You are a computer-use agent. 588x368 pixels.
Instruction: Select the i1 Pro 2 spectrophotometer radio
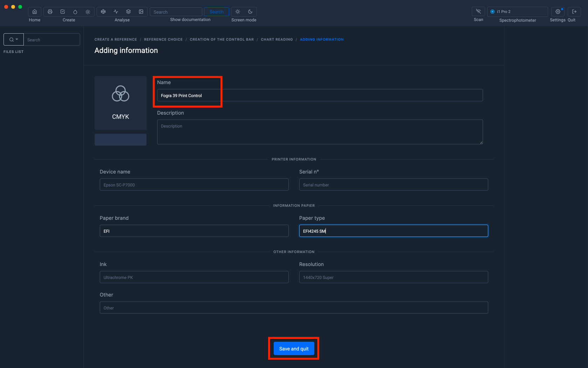pos(492,12)
